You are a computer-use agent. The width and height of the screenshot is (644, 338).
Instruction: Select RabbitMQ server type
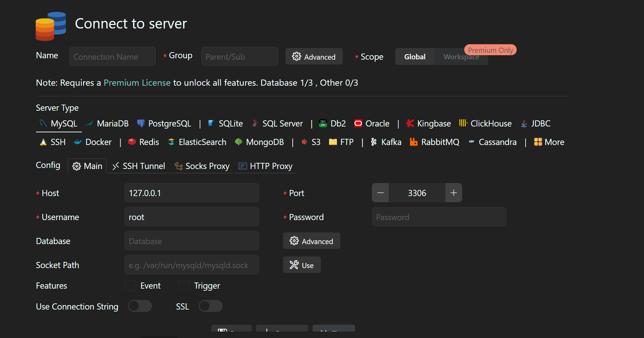(435, 142)
